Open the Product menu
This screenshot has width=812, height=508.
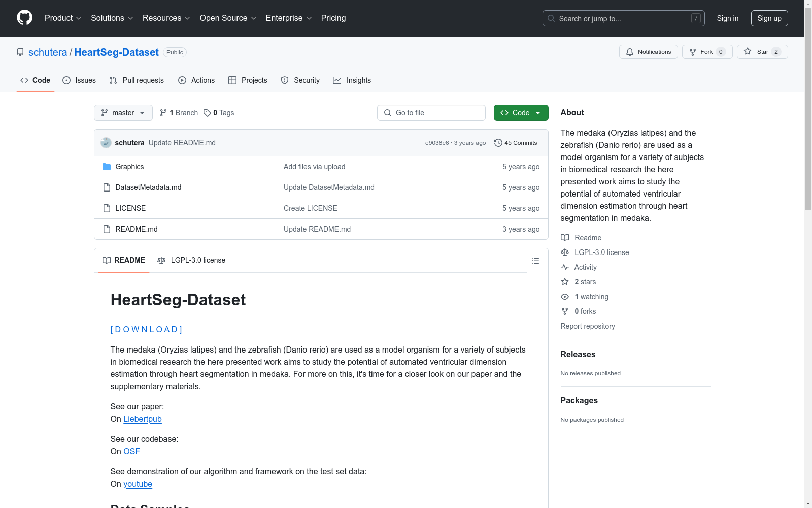point(63,18)
